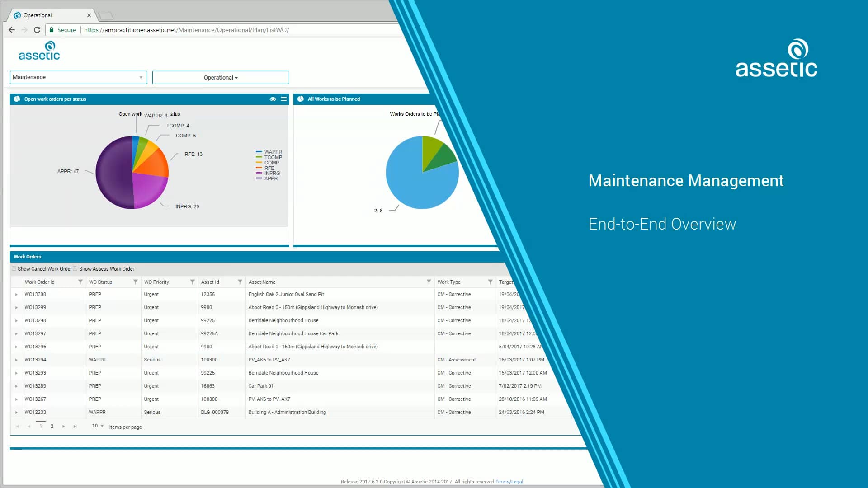868x488 pixels.
Task: Click the eye icon on Open work orders widget
Action: click(273, 99)
